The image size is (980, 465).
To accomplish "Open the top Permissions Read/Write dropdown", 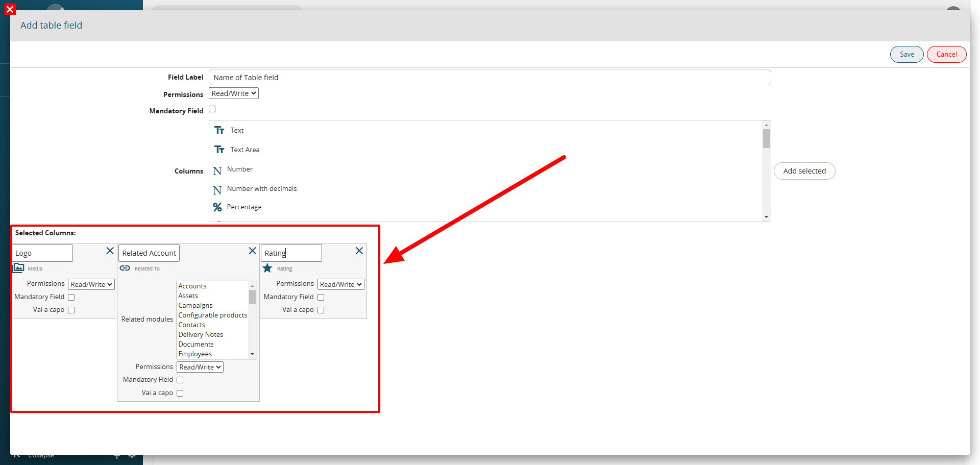I will coord(234,93).
